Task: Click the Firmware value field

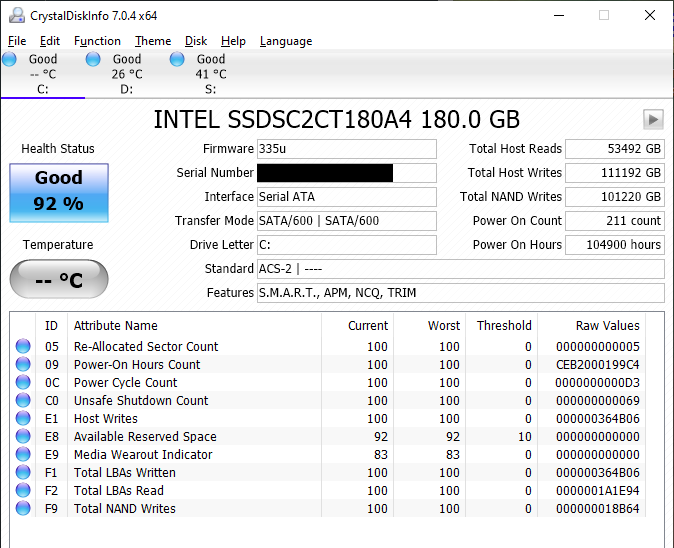Action: [347, 149]
